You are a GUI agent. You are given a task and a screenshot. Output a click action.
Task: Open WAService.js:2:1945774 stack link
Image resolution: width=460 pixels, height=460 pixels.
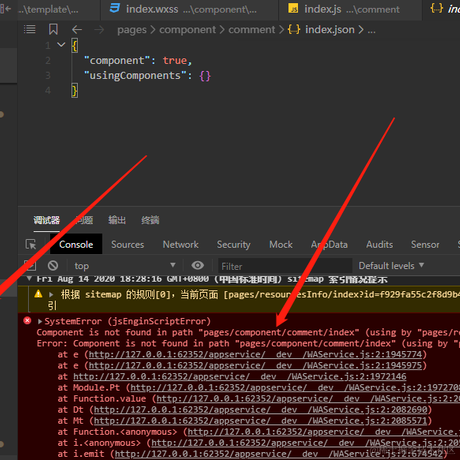255,354
